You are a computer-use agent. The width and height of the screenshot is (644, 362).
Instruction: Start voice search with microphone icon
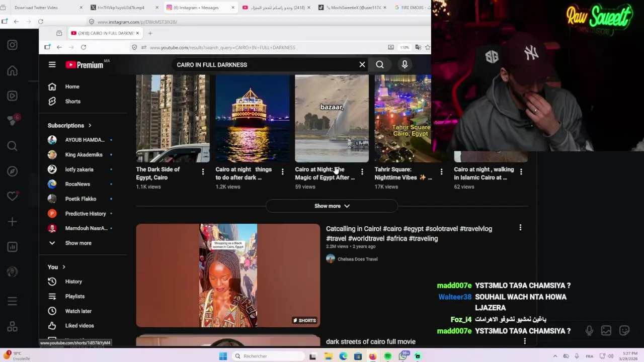pos(405,64)
